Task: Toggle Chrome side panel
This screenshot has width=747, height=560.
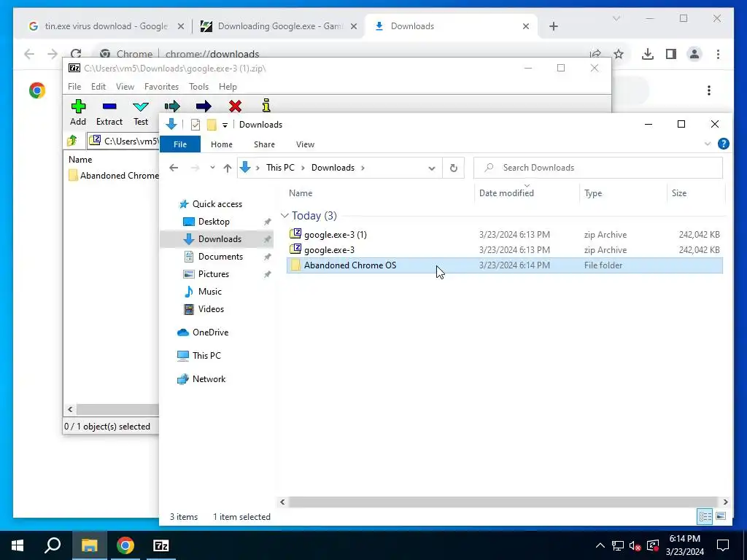Action: point(671,54)
